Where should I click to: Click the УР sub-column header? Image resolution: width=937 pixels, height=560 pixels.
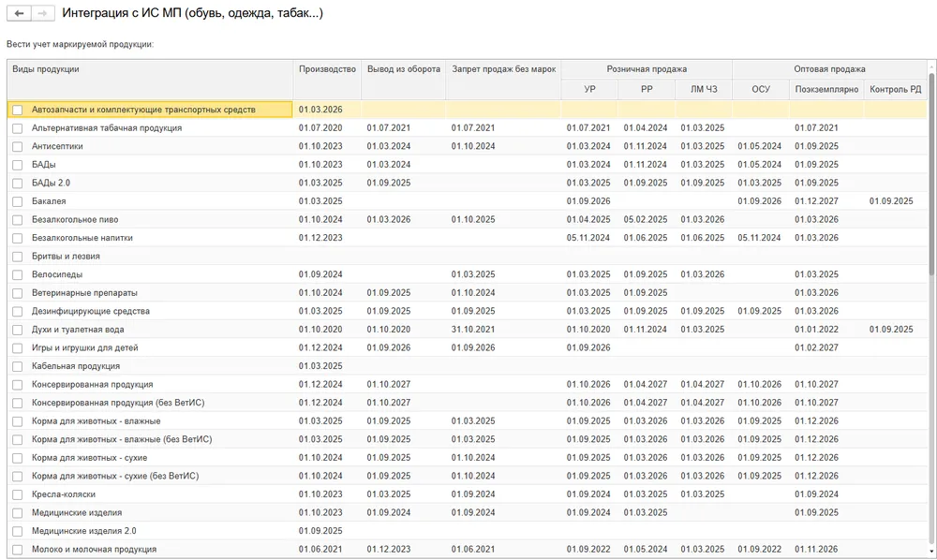[x=589, y=89]
